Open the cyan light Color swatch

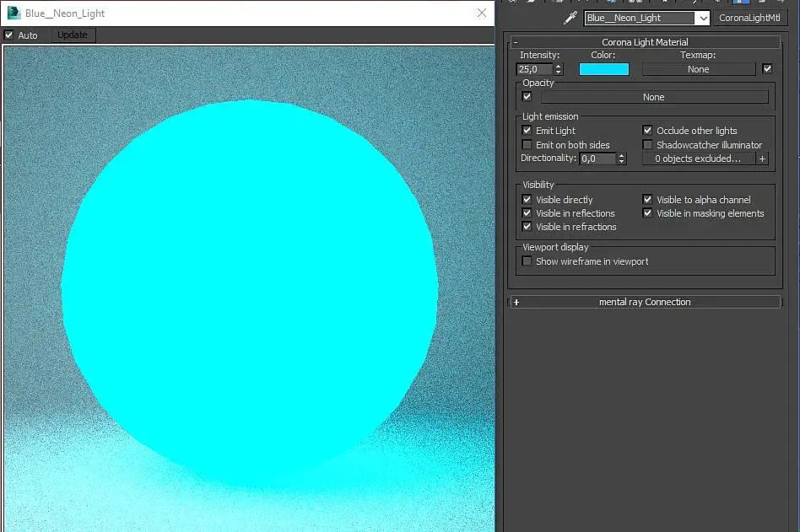click(x=604, y=69)
